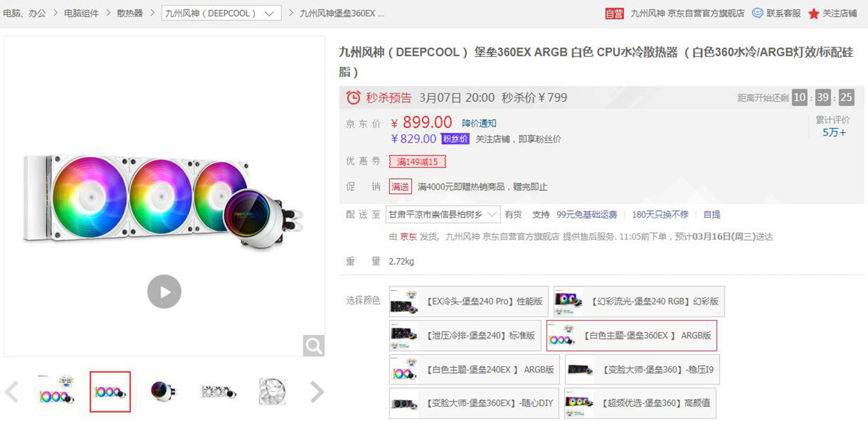Select the red-outlined cooler thumbnail
This screenshot has width=868, height=421.
[110, 391]
